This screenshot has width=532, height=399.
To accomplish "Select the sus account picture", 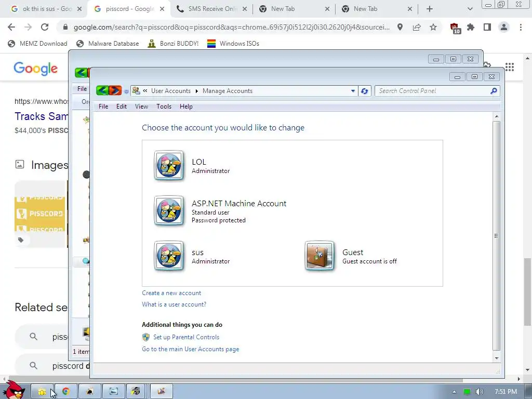I will 169,256.
